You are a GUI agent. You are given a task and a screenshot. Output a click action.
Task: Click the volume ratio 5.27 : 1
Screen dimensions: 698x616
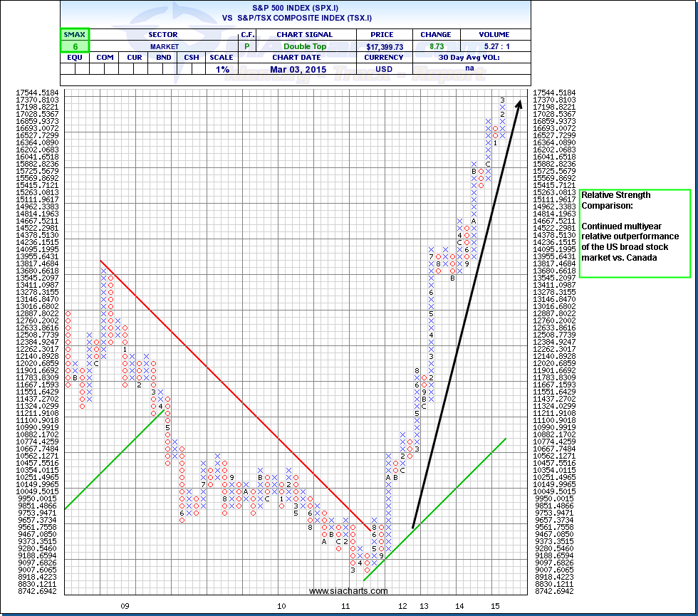[x=494, y=46]
